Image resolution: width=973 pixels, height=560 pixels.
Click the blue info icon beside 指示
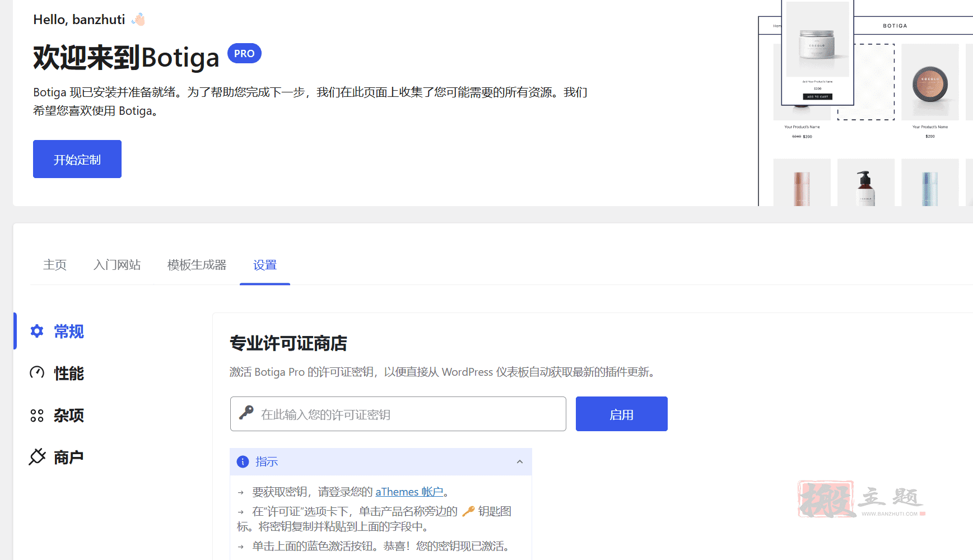(x=243, y=461)
